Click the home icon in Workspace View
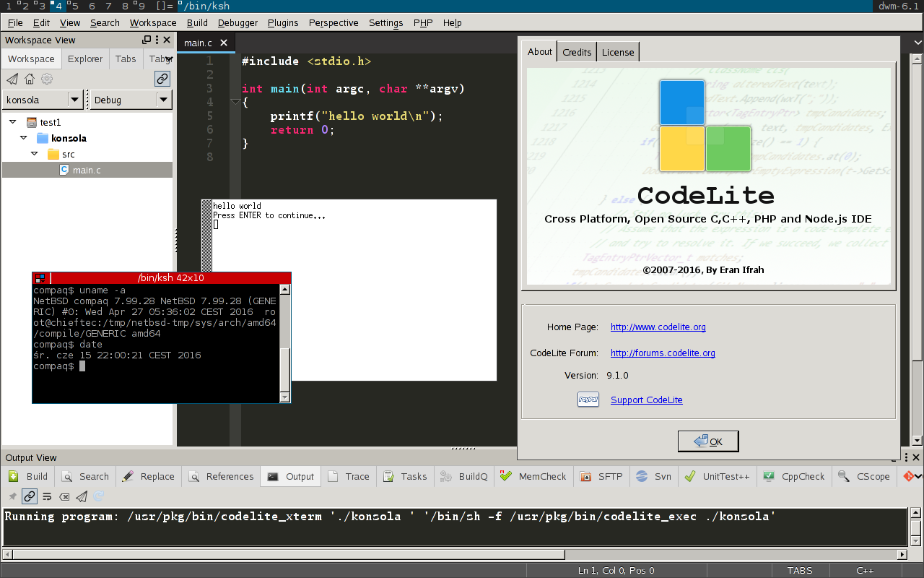Image resolution: width=924 pixels, height=578 pixels. pyautogui.click(x=30, y=79)
